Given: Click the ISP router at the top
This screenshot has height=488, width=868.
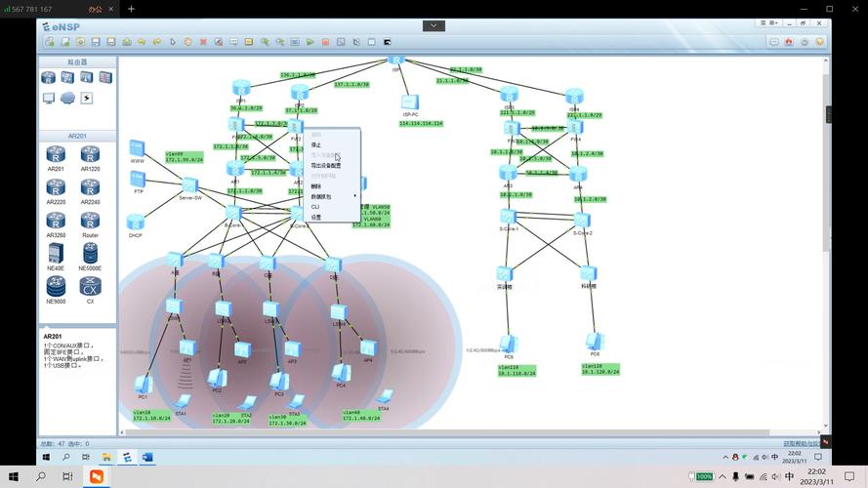Looking at the screenshot, I should click(x=395, y=61).
